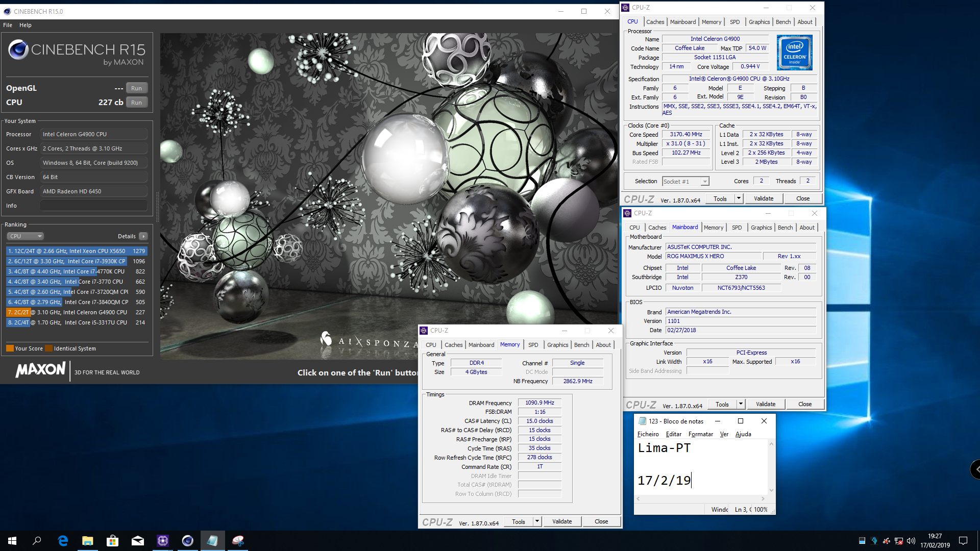Switch to Caches tab in top CPU-Z
This screenshot has width=980, height=551.
pos(655,22)
